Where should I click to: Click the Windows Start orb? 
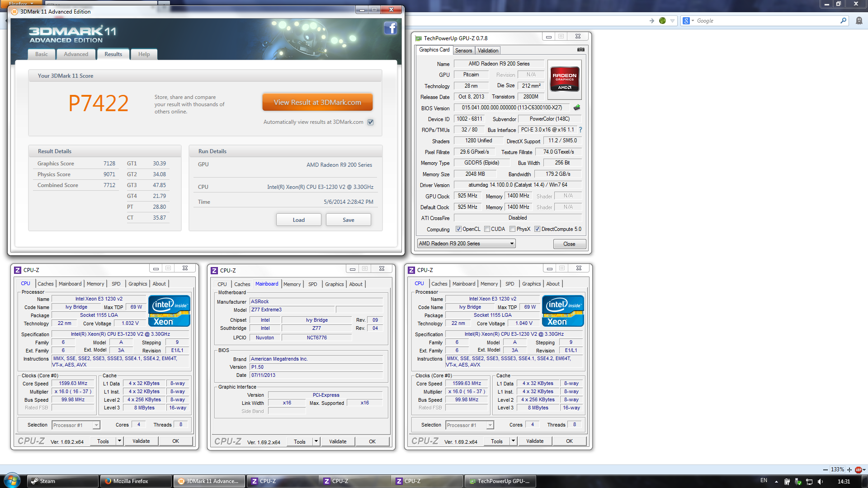[x=11, y=481]
